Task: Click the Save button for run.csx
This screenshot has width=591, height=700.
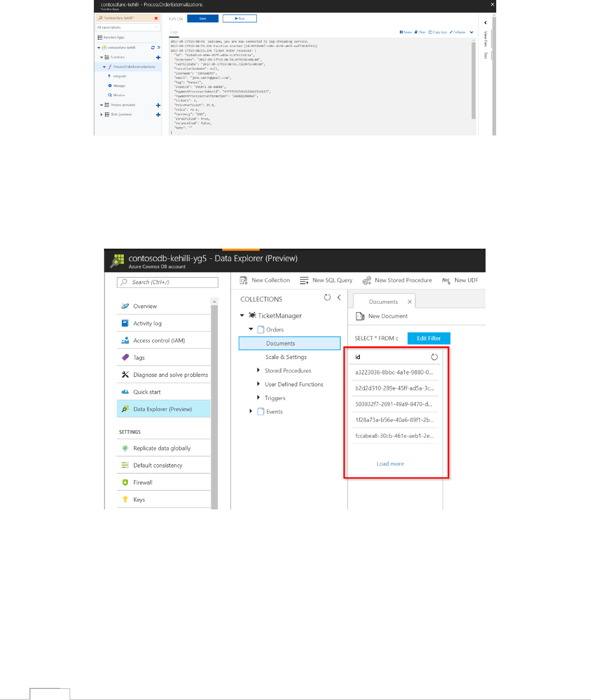Action: (x=203, y=18)
